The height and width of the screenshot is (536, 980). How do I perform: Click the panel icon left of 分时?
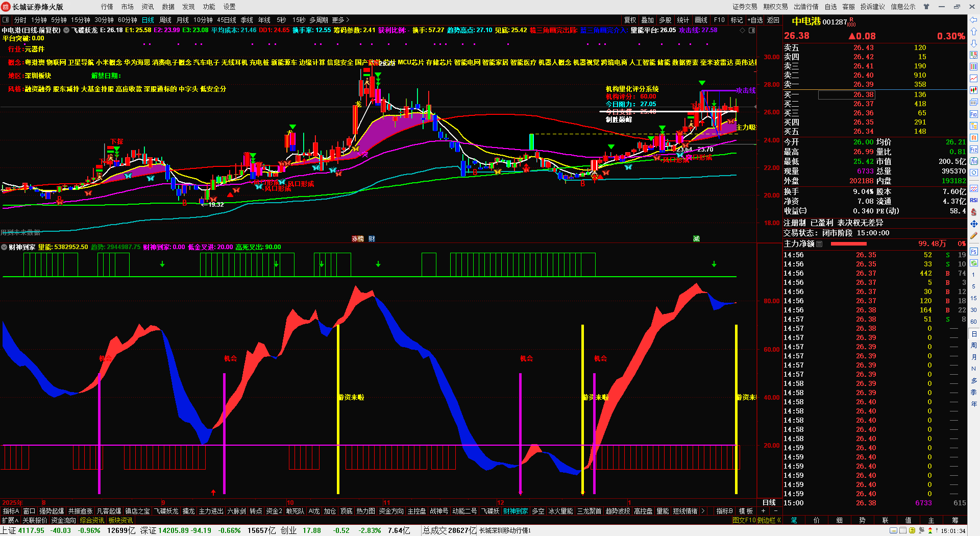[6, 20]
